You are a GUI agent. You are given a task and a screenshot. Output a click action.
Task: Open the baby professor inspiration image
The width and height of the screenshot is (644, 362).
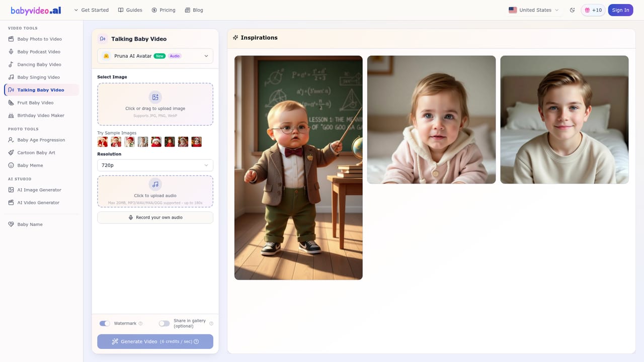click(x=298, y=167)
